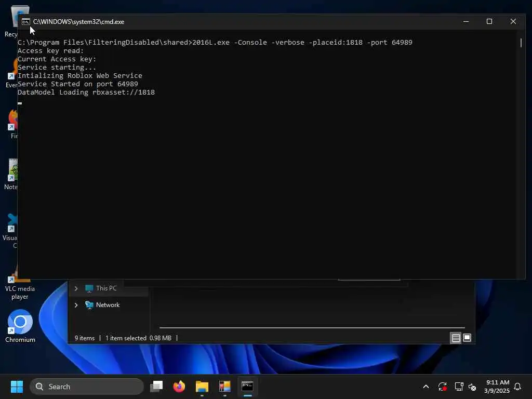Open Chromium desktop shortcut
This screenshot has height=399, width=532.
pyautogui.click(x=20, y=326)
